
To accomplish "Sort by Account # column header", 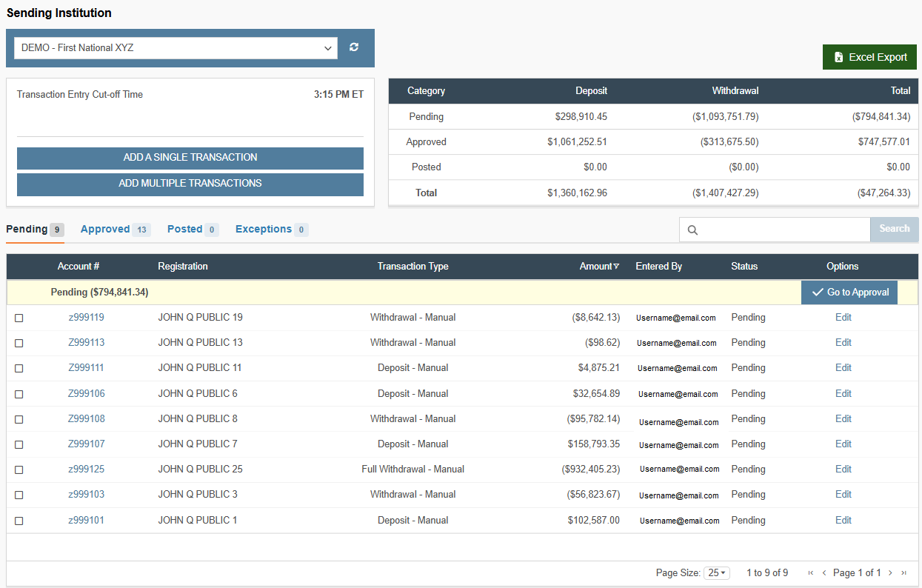I will coord(78,267).
